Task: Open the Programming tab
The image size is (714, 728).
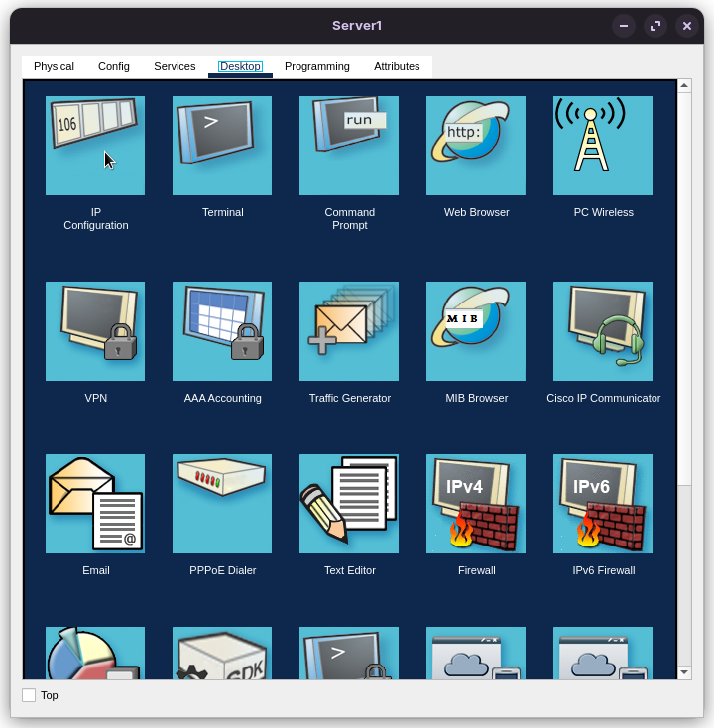Action: point(317,66)
